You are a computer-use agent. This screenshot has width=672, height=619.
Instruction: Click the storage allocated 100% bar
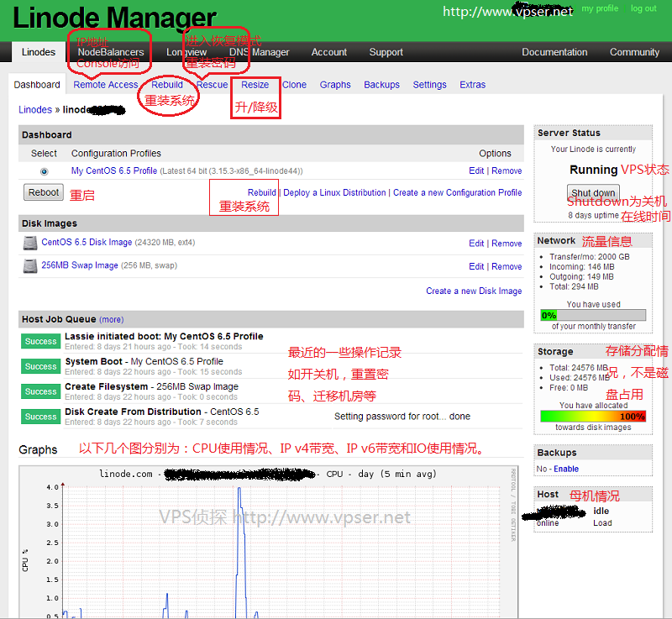[593, 417]
